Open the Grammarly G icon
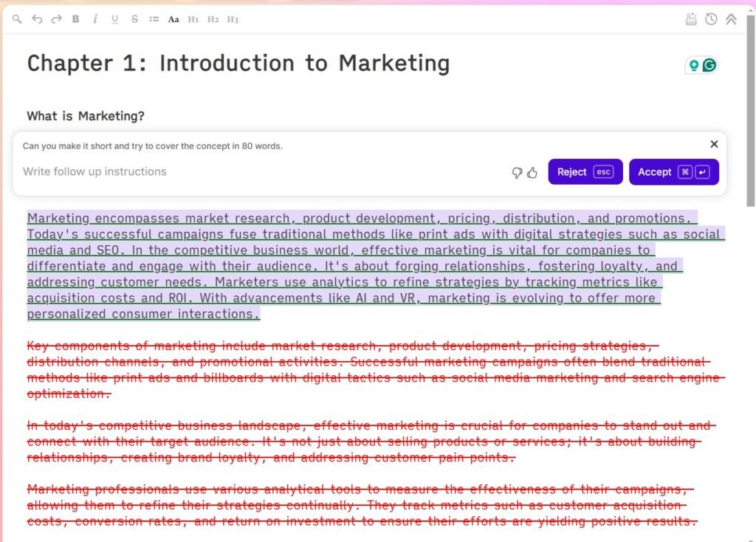Viewport: 756px width, 542px height. pyautogui.click(x=709, y=65)
